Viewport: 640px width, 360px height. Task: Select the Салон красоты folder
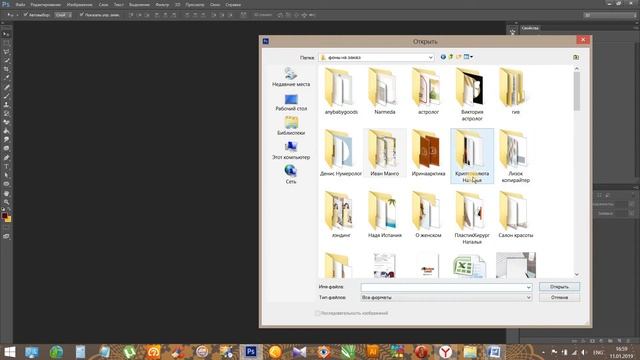click(x=516, y=215)
